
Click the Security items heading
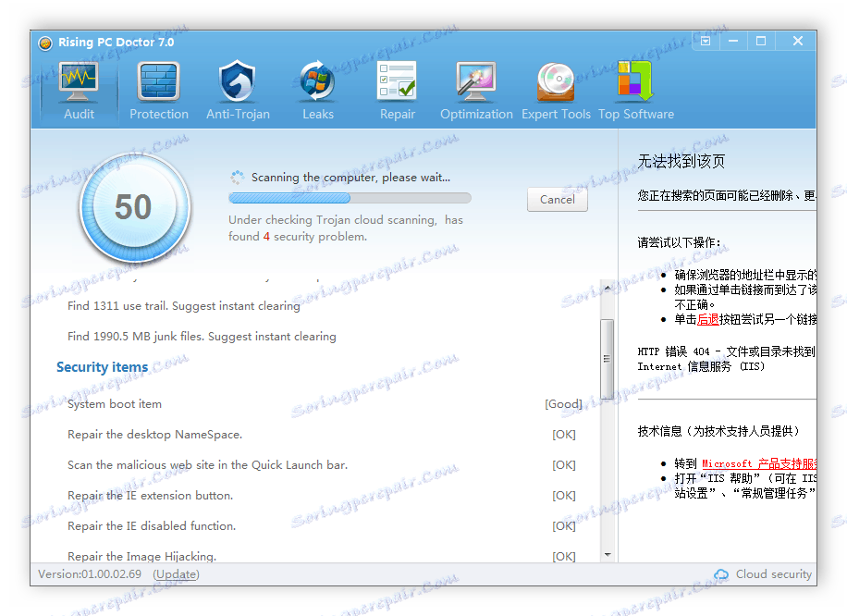click(x=102, y=367)
